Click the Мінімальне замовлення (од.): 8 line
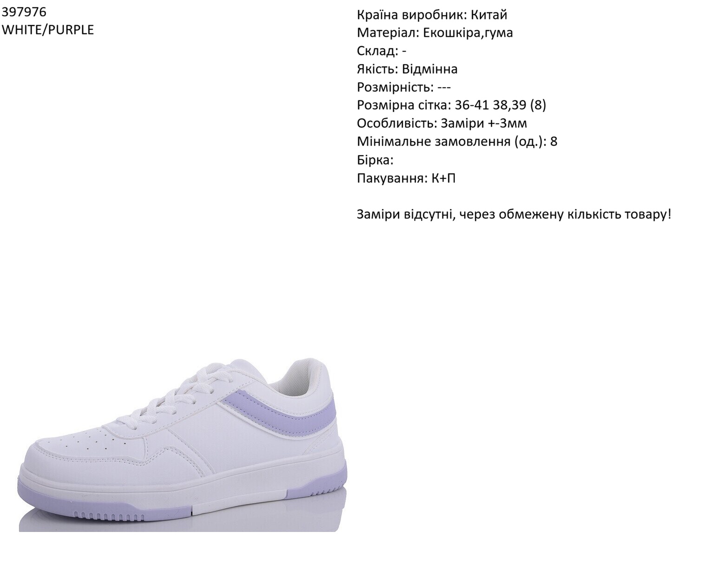Viewport: 728px width, 564px height. [x=457, y=142]
